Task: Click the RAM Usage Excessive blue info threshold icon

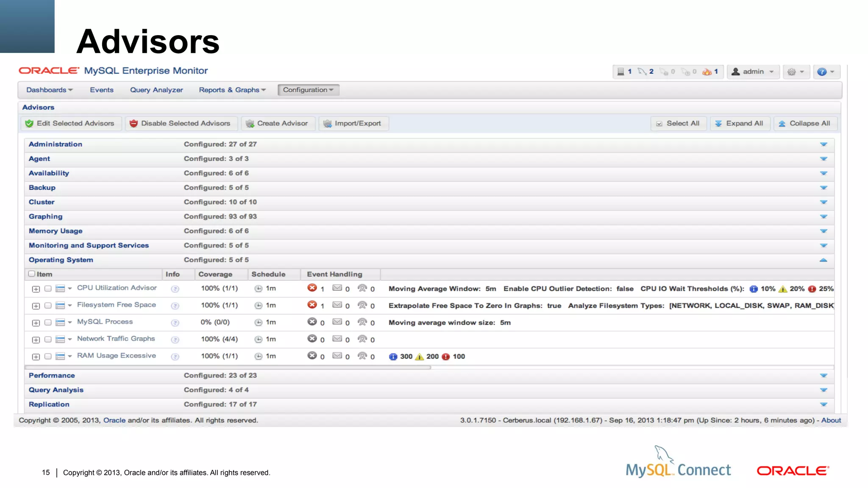Action: (x=393, y=357)
